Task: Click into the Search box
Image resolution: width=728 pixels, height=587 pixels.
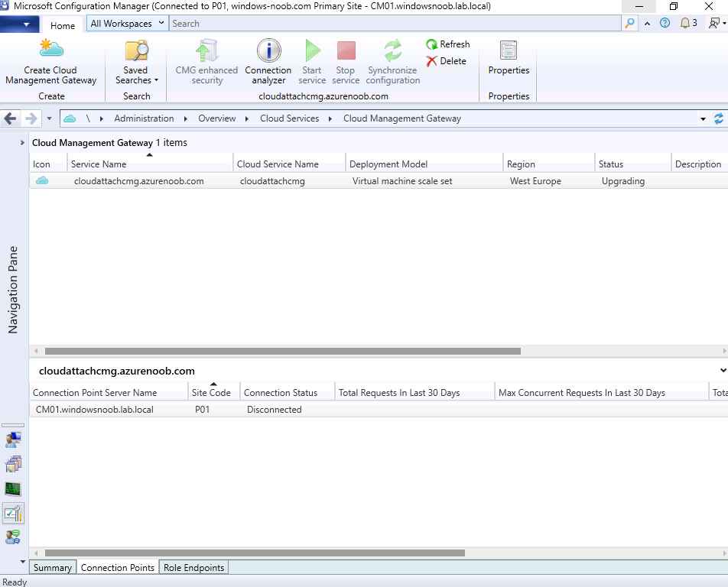Action: pos(395,23)
